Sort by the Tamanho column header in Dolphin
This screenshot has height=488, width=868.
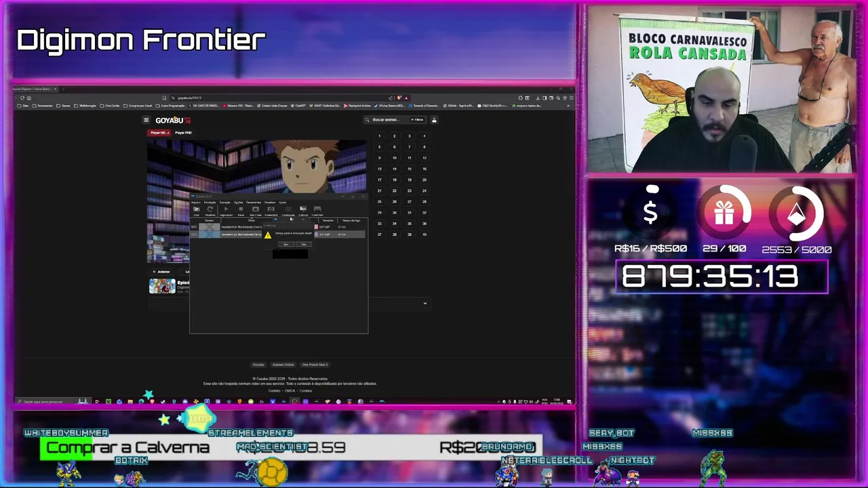328,220
